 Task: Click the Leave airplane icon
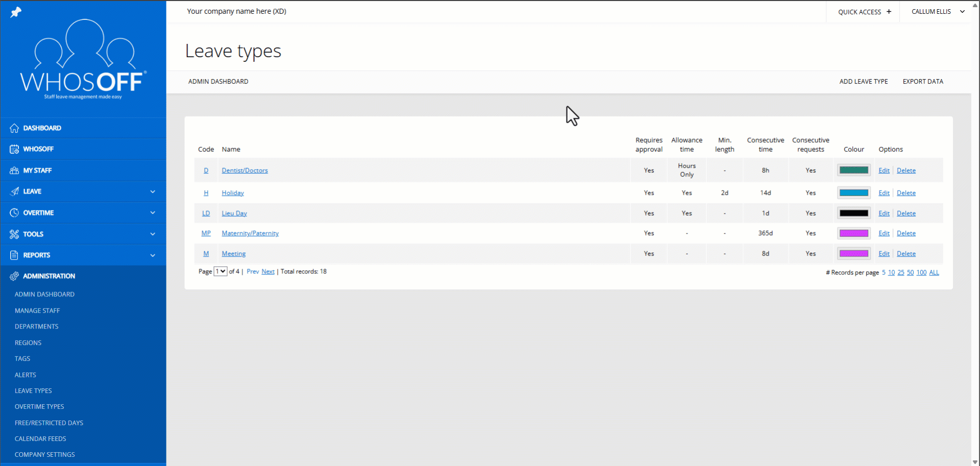pyautogui.click(x=14, y=192)
